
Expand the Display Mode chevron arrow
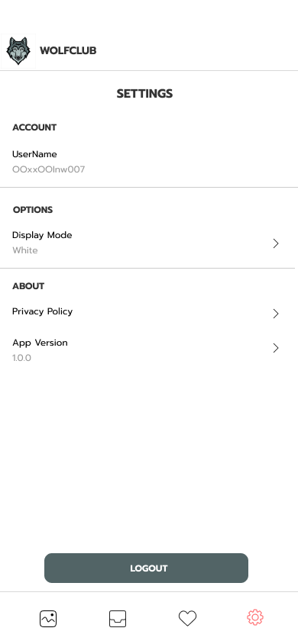pyautogui.click(x=276, y=243)
